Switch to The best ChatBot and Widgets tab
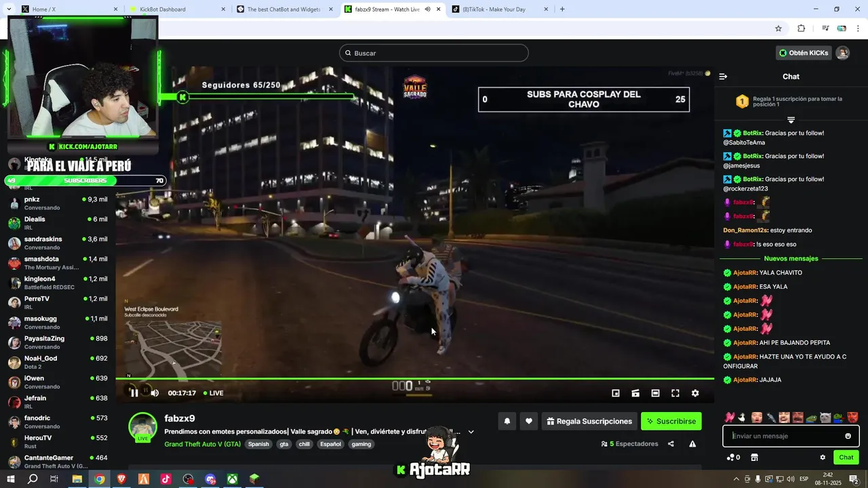This screenshot has width=868, height=488. point(285,9)
